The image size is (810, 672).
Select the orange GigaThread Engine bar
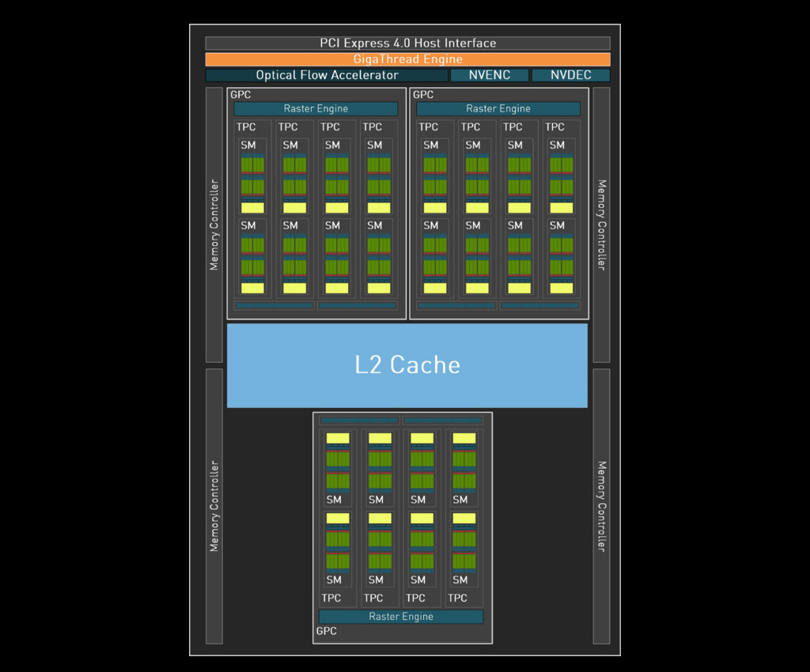[x=407, y=59]
